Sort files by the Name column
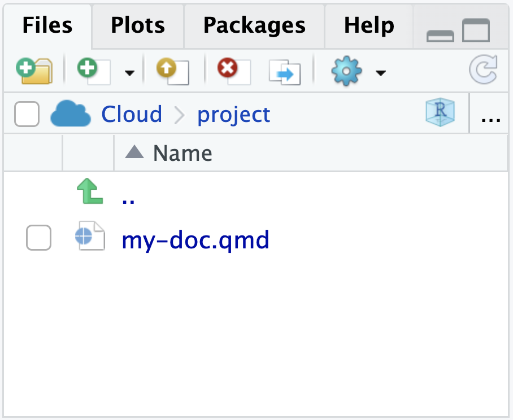This screenshot has width=513, height=420. click(182, 152)
